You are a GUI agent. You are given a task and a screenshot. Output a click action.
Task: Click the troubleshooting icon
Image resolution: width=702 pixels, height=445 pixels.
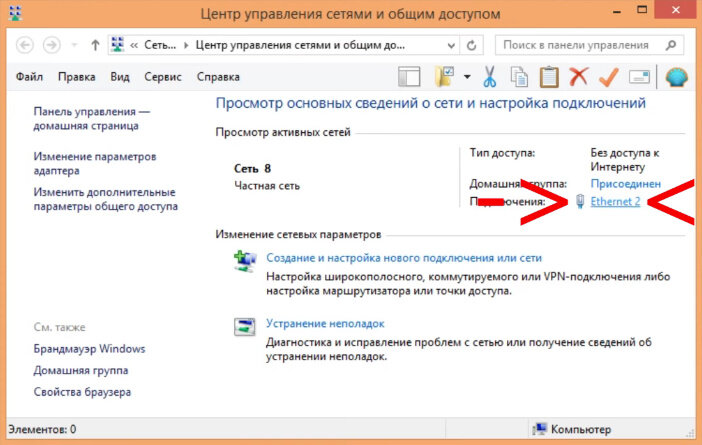pyautogui.click(x=245, y=327)
